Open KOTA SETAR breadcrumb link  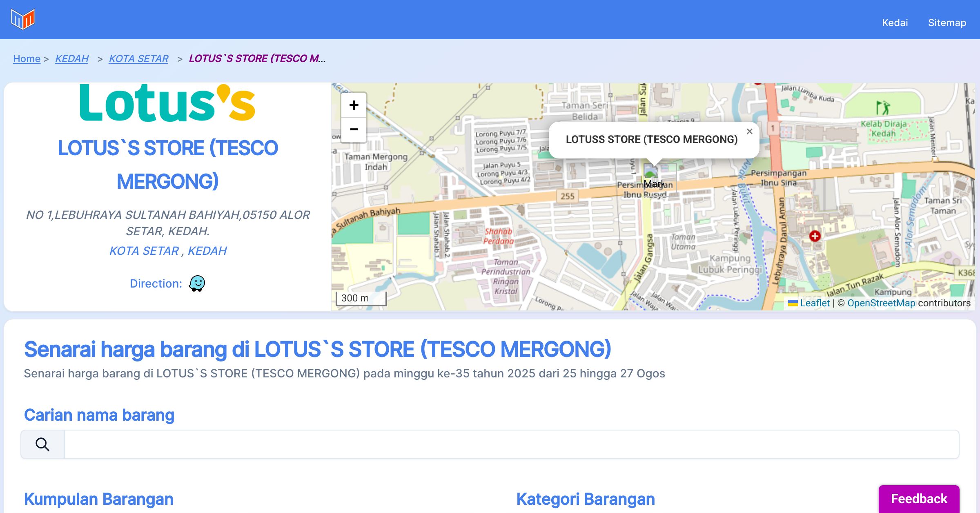pos(138,58)
